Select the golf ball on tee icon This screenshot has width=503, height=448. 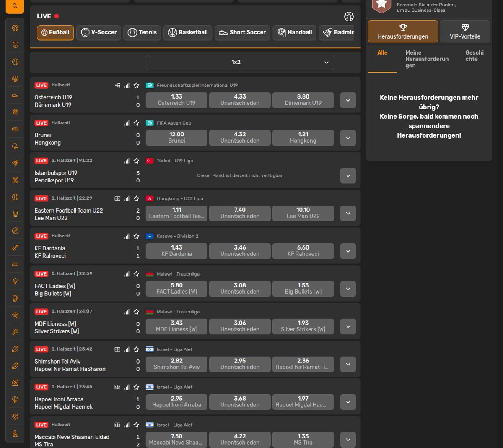pyautogui.click(x=15, y=281)
